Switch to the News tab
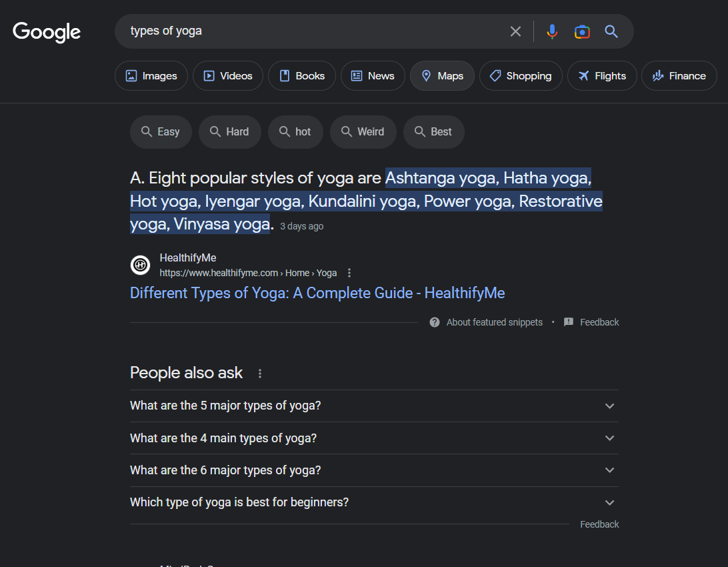The height and width of the screenshot is (567, 728). 373,75
